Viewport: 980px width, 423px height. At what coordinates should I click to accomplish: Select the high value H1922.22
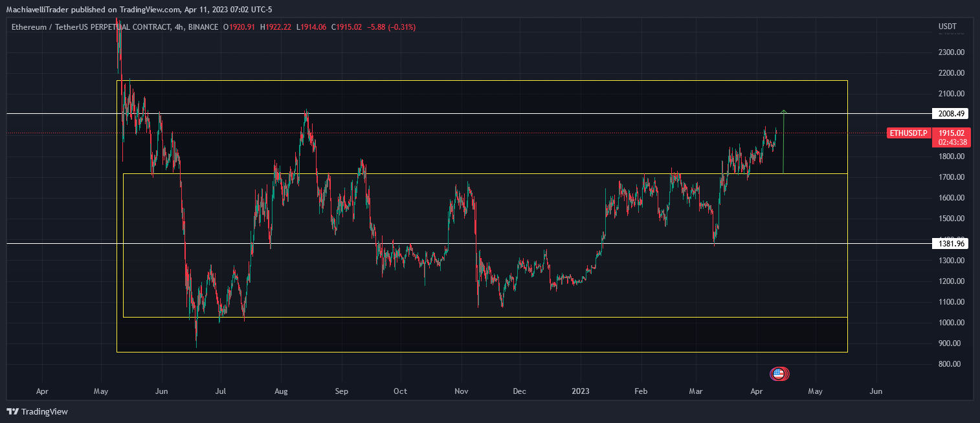[x=276, y=27]
